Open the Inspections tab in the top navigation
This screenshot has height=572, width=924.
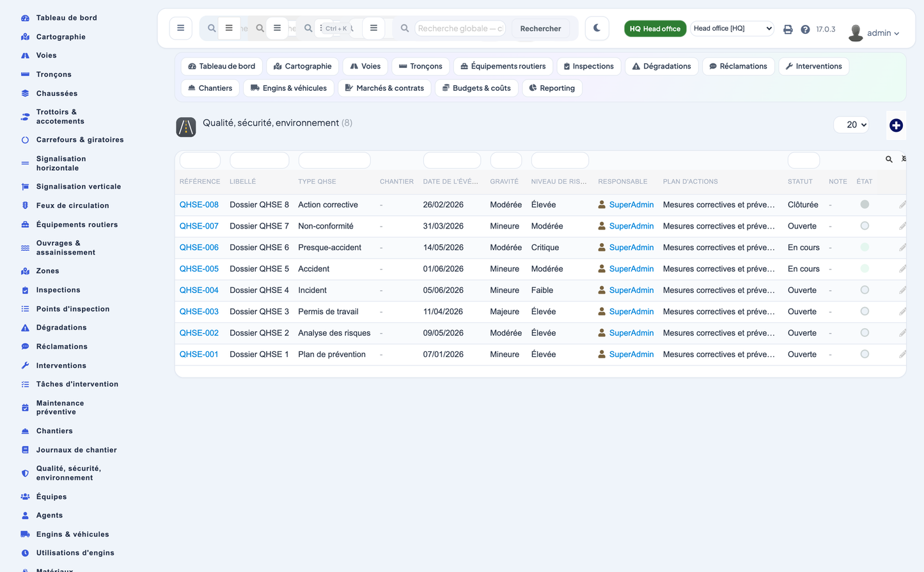click(x=588, y=67)
